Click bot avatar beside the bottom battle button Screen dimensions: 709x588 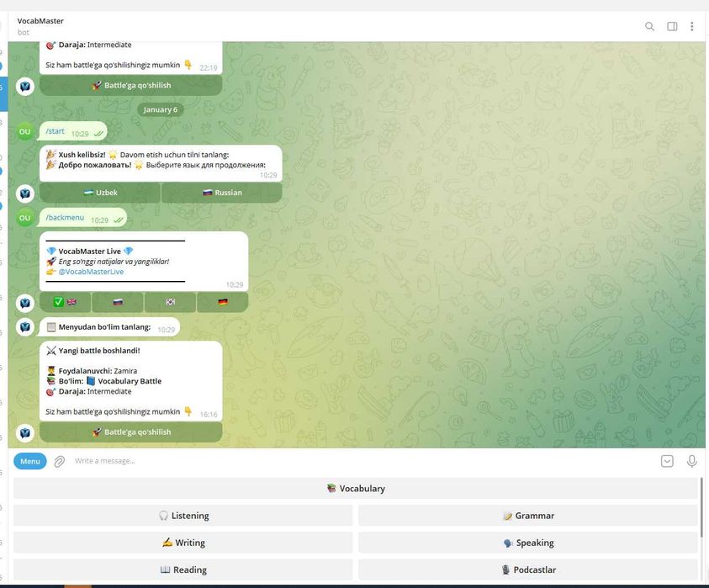pos(25,433)
